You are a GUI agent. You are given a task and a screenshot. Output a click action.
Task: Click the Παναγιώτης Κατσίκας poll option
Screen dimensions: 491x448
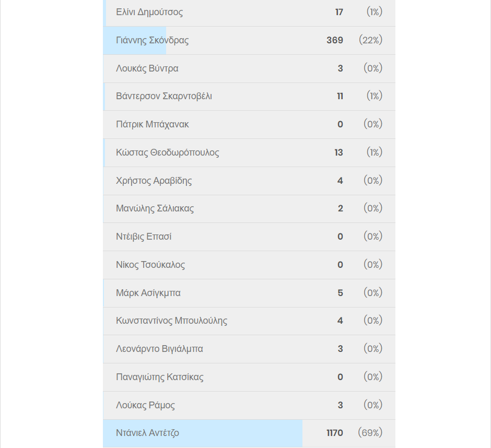(249, 377)
